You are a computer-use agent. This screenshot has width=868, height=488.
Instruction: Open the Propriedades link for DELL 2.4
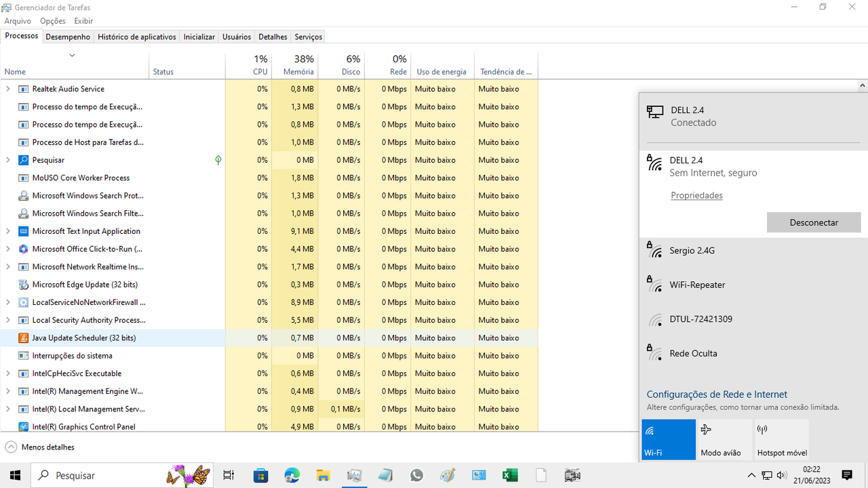[x=696, y=195]
